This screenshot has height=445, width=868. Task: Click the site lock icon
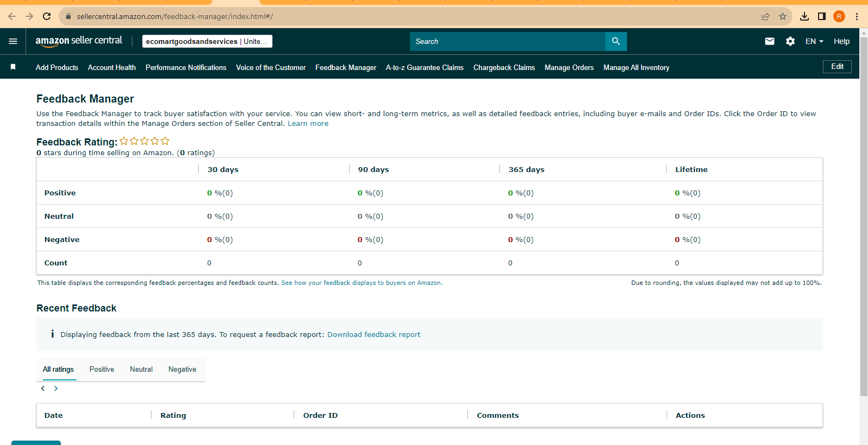68,16
